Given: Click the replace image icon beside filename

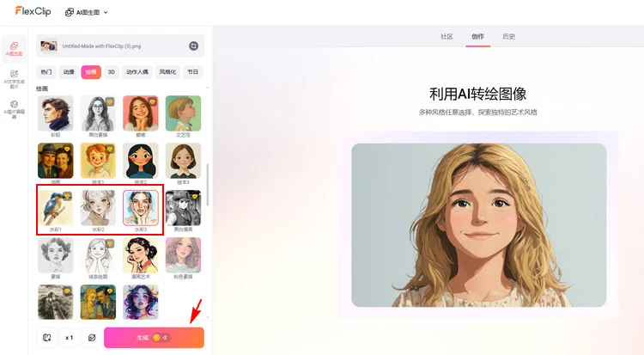Looking at the screenshot, I should [x=193, y=46].
